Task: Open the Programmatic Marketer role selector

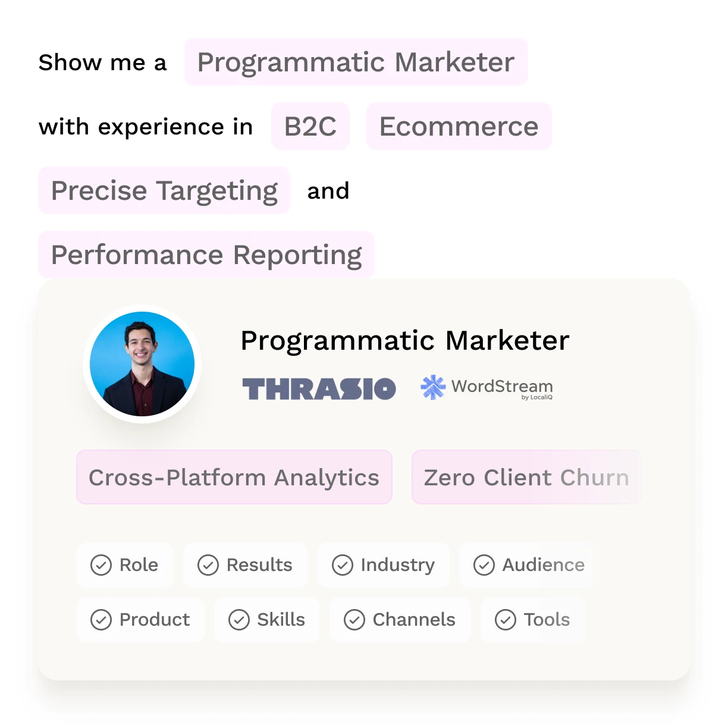Action: click(356, 62)
